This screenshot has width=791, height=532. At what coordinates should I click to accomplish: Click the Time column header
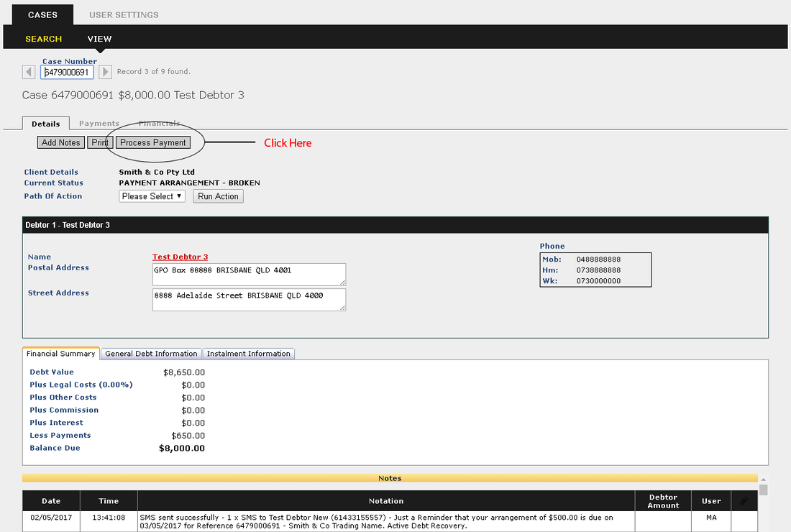tap(109, 501)
